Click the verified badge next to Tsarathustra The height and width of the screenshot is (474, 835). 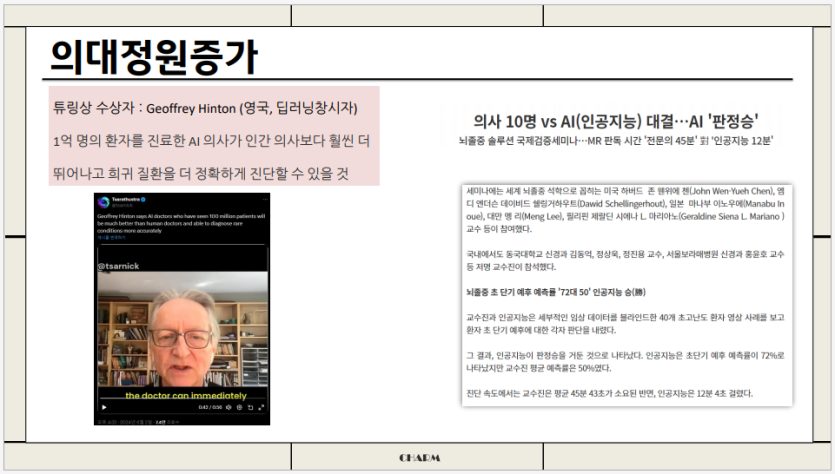tap(144, 199)
